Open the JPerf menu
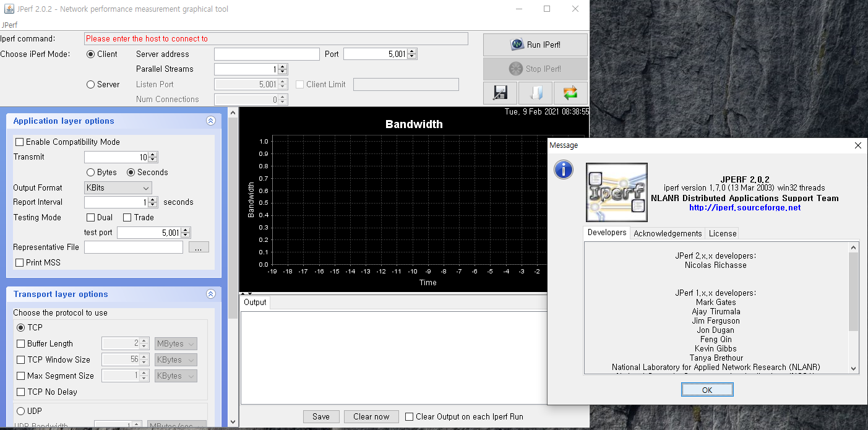Screen dimensions: 868x430 (9, 25)
